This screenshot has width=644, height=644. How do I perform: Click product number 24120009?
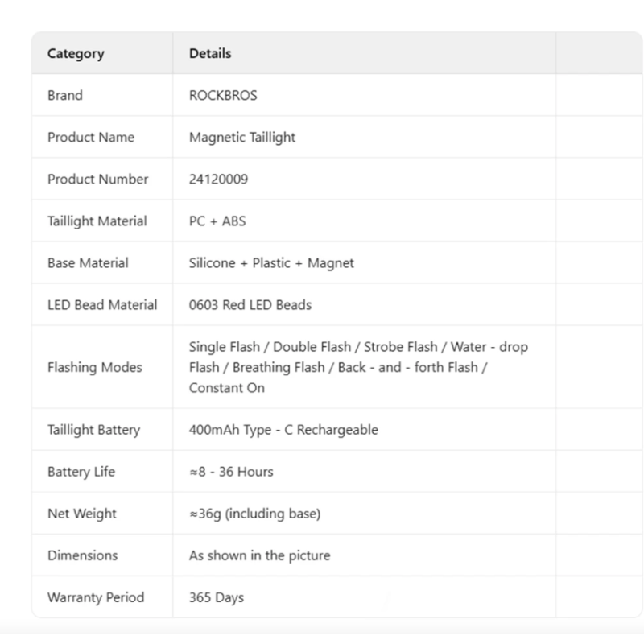click(x=218, y=179)
